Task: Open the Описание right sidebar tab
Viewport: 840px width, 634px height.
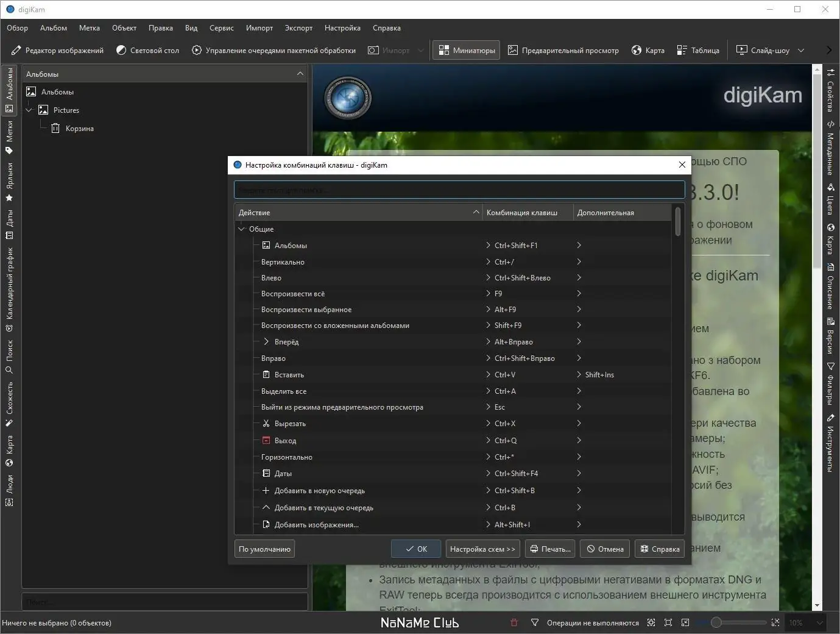Action: point(830,287)
